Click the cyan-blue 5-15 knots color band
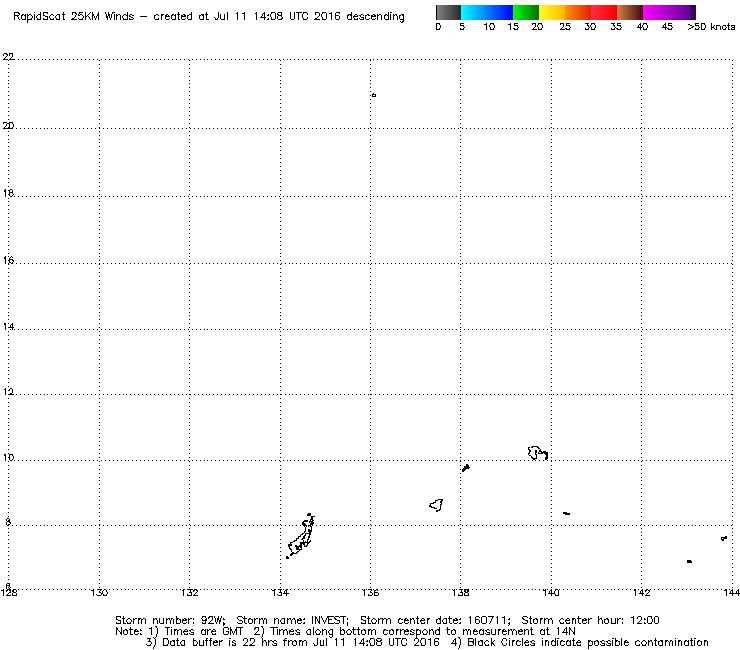The width and height of the screenshot is (740, 650). (x=487, y=12)
